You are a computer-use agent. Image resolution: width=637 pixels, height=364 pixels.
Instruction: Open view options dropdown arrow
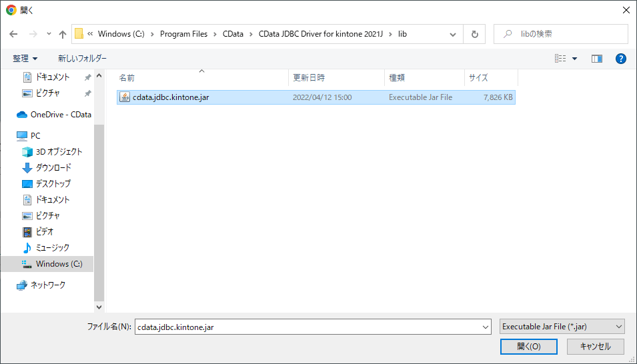(x=574, y=59)
